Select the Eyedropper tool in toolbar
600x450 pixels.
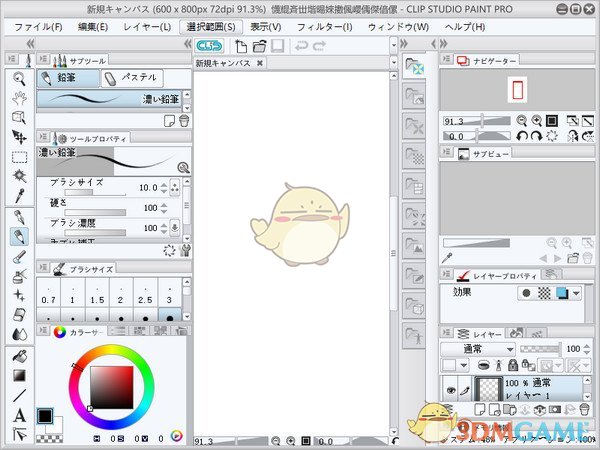click(19, 196)
